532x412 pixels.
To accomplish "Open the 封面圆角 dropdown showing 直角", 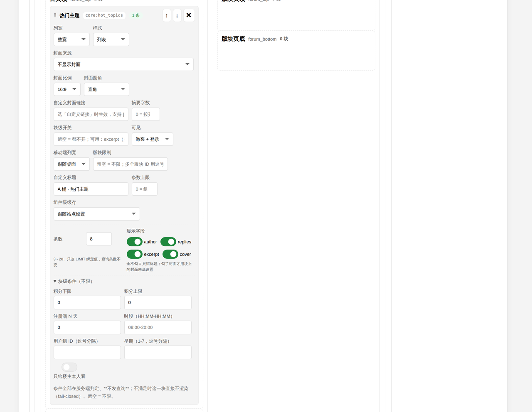I will pyautogui.click(x=106, y=89).
